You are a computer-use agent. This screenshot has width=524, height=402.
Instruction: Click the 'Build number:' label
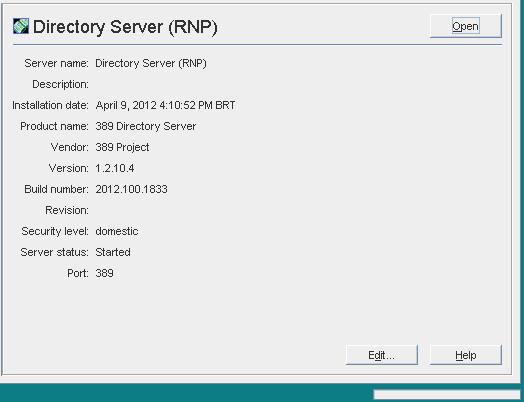pos(56,189)
